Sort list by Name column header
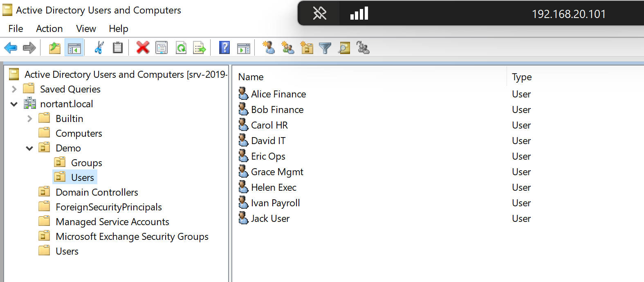This screenshot has height=282, width=644. [x=251, y=77]
